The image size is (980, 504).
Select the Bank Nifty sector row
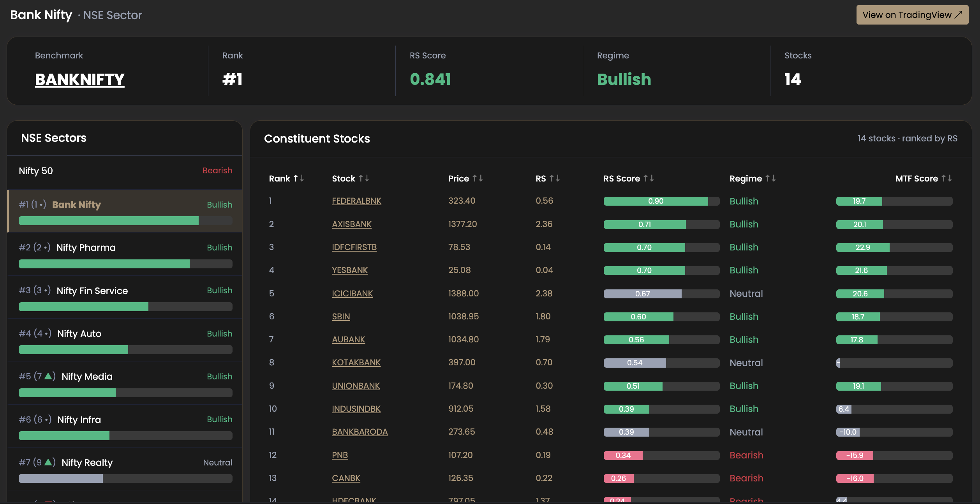[x=125, y=211]
